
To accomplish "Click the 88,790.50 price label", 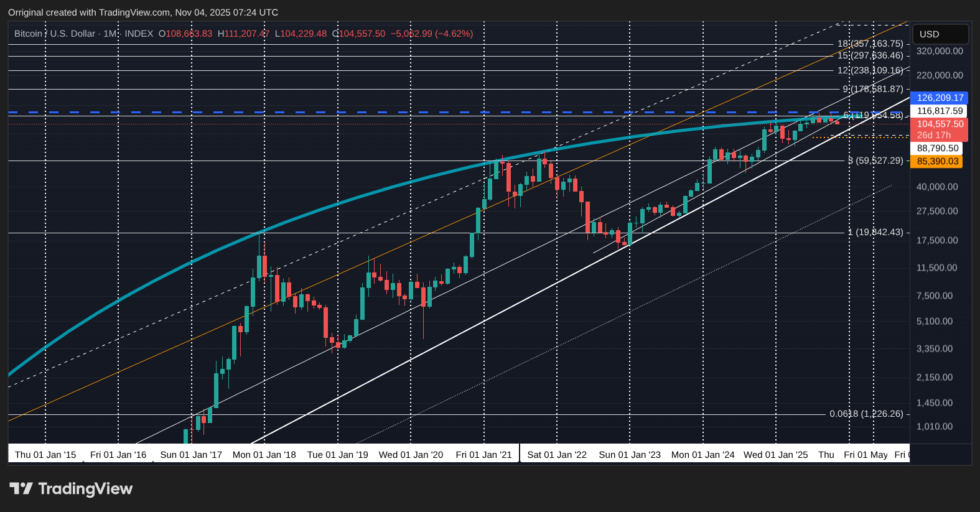I will click(937, 148).
